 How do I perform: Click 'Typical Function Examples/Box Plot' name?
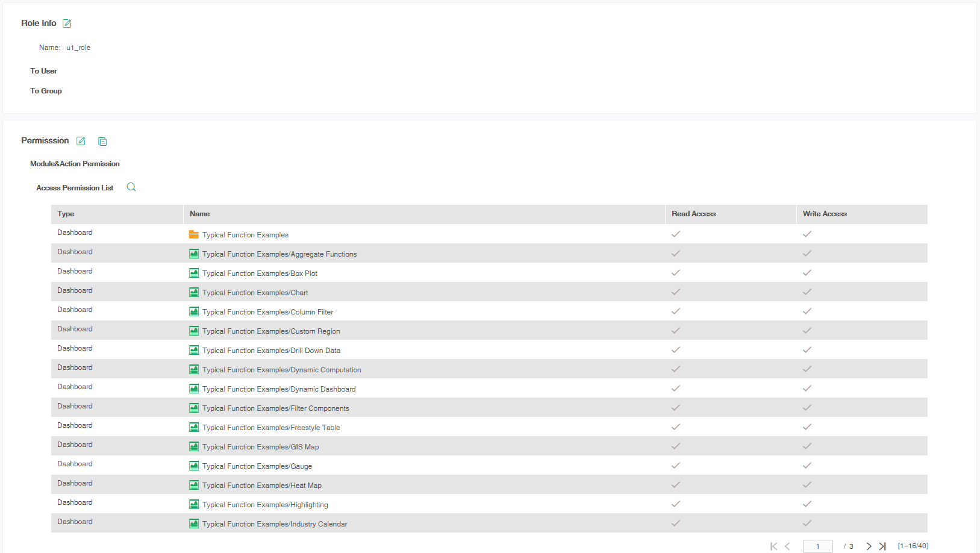[x=260, y=273]
